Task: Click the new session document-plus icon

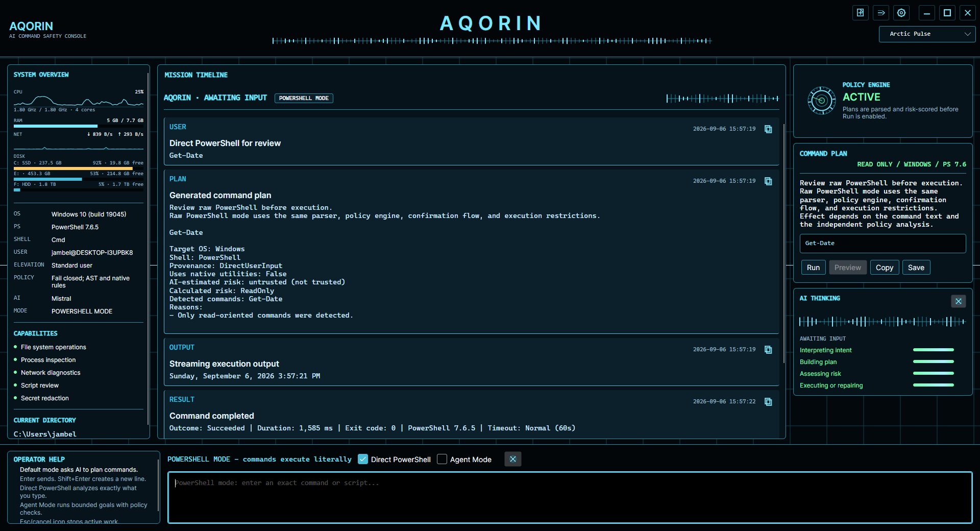Action: tap(861, 13)
